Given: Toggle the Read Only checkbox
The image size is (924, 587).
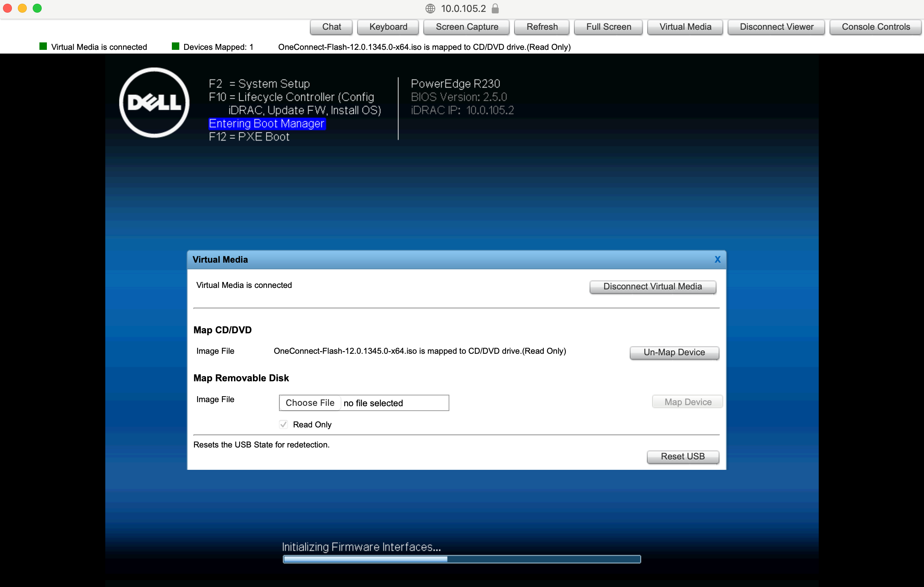Looking at the screenshot, I should point(283,424).
